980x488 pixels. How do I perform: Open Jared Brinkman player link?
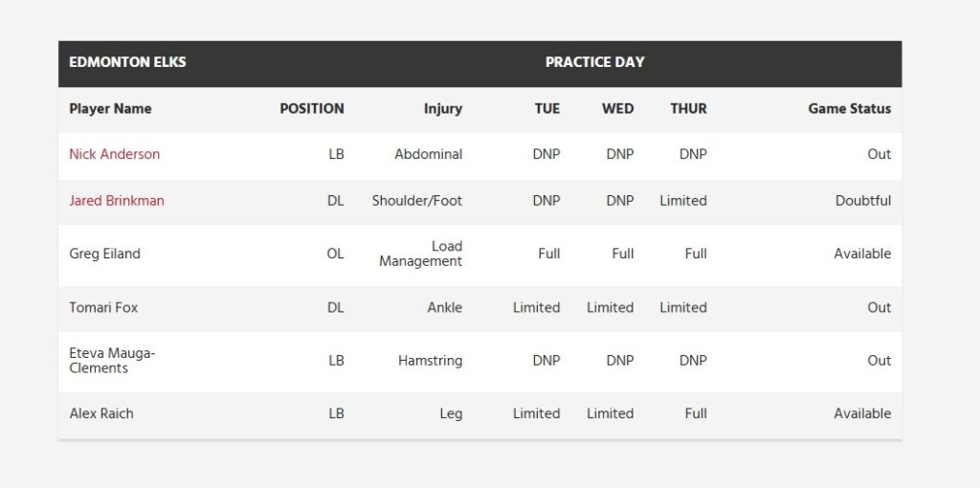[x=117, y=201]
